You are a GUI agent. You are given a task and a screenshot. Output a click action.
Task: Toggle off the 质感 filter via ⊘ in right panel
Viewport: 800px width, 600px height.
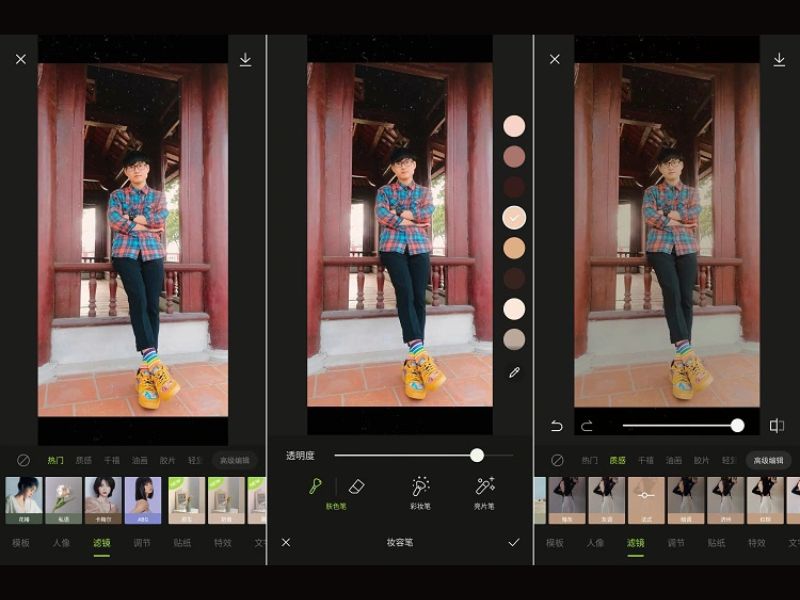click(556, 462)
